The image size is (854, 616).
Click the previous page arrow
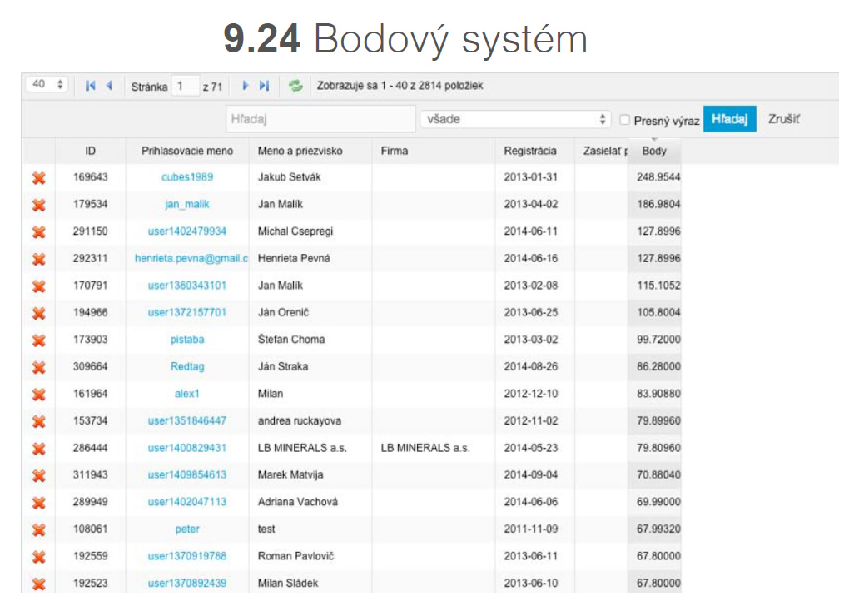click(x=108, y=86)
